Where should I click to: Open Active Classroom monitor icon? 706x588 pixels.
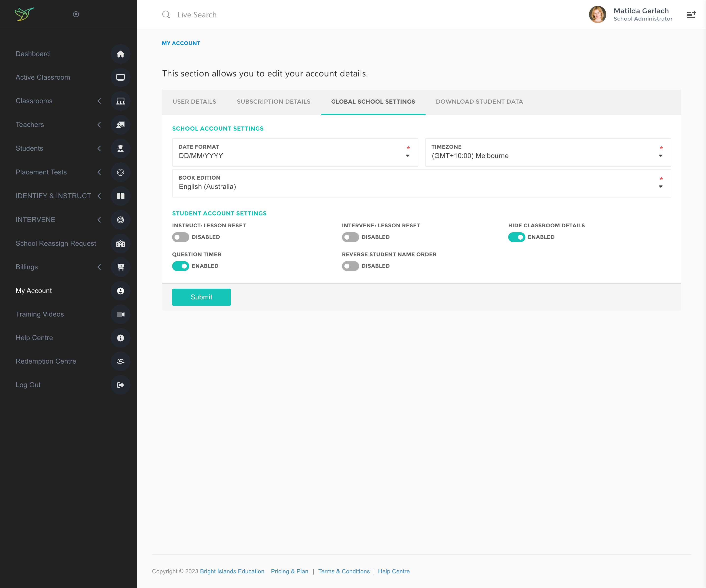(x=120, y=78)
